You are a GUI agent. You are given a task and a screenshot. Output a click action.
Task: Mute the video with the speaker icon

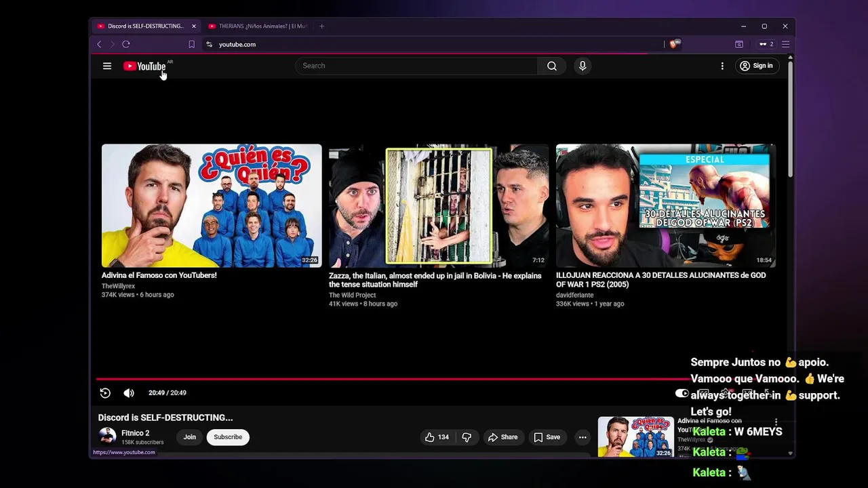coord(129,393)
